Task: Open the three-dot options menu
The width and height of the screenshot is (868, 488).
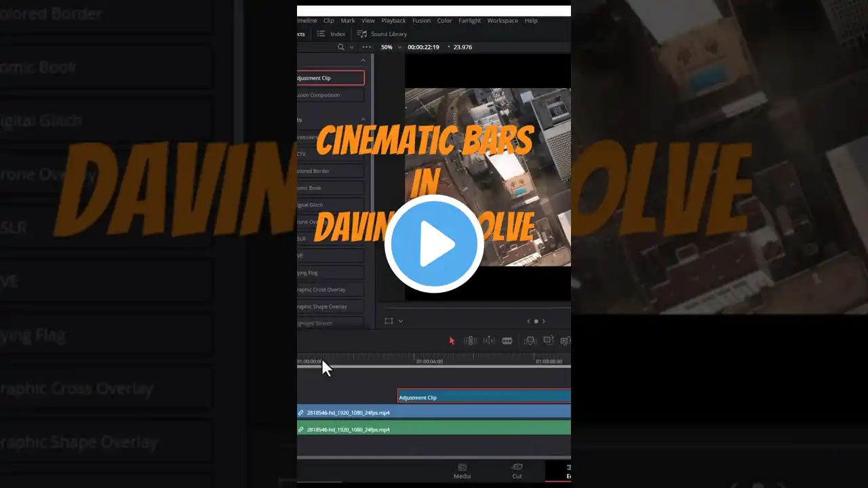Action: pyautogui.click(x=367, y=47)
